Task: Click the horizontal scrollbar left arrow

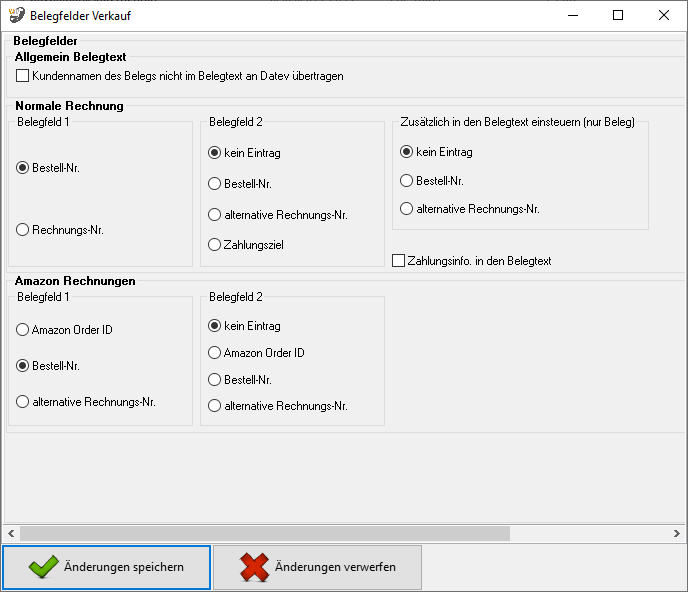Action: tap(11, 532)
